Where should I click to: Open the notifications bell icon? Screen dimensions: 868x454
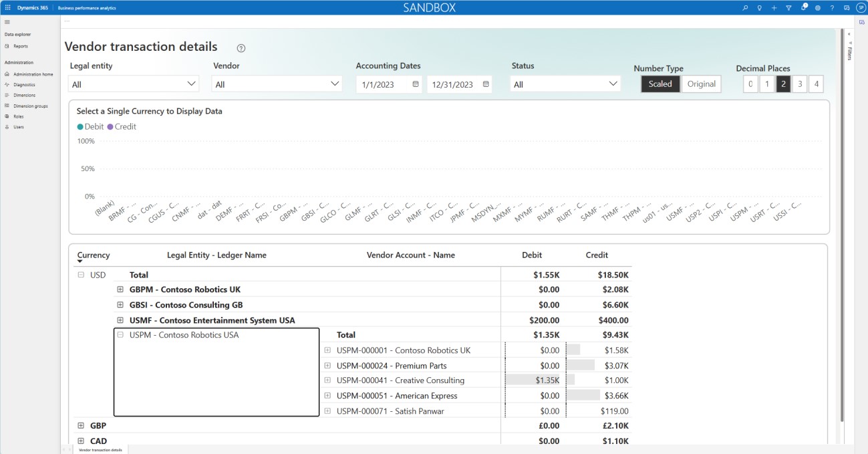click(803, 7)
